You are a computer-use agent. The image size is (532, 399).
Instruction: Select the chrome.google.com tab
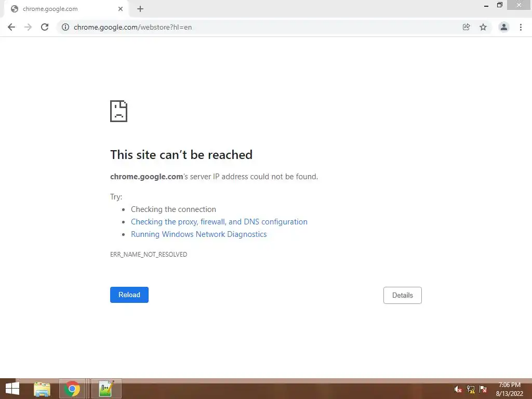tap(66, 9)
